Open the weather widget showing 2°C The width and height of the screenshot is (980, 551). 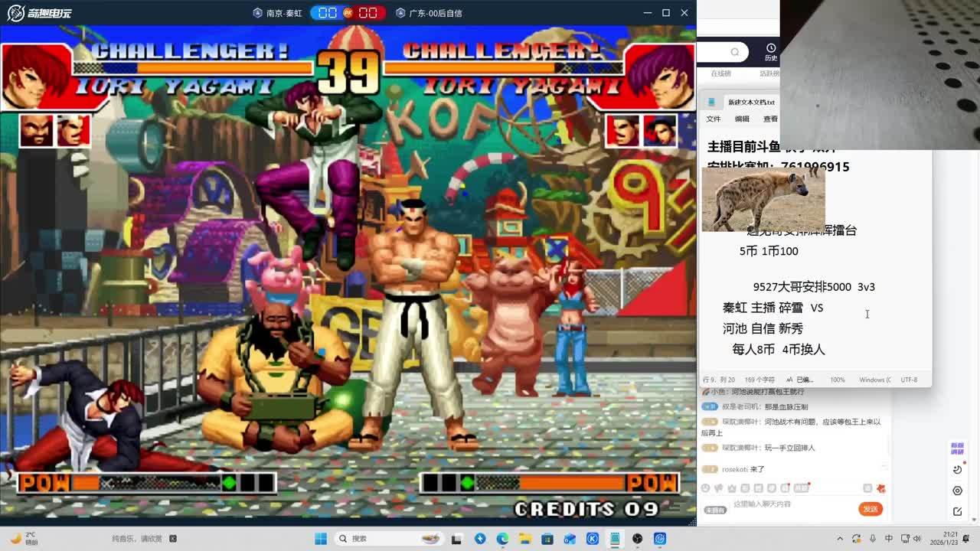click(23, 539)
